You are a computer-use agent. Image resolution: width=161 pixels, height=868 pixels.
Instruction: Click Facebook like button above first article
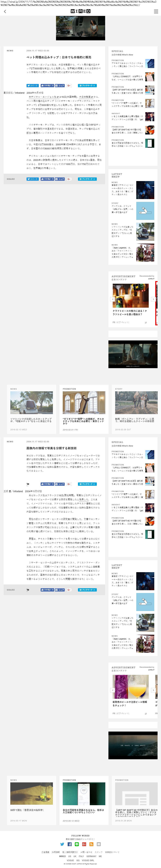pyautogui.click(x=47, y=86)
